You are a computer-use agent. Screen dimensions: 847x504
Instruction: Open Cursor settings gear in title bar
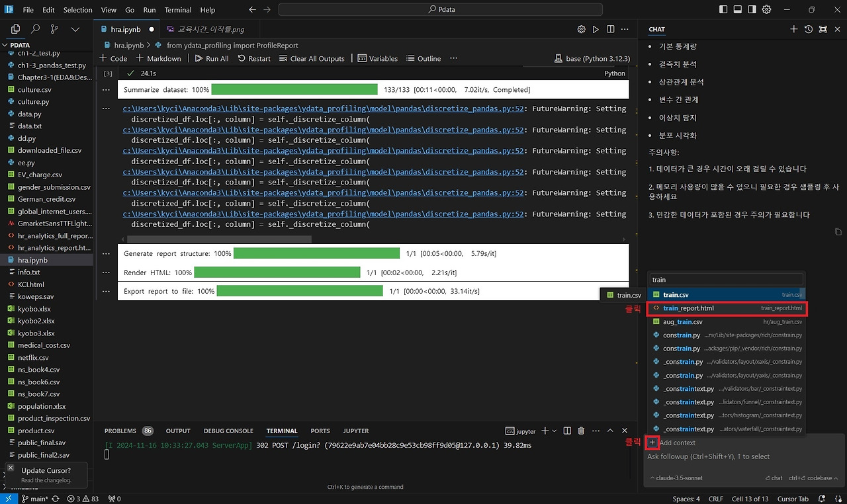pos(767,10)
